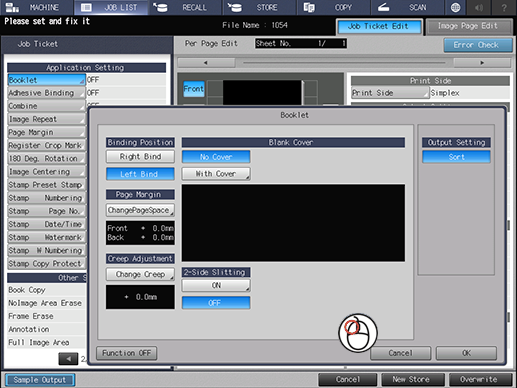Switch to Image Page Edit tab

click(468, 26)
